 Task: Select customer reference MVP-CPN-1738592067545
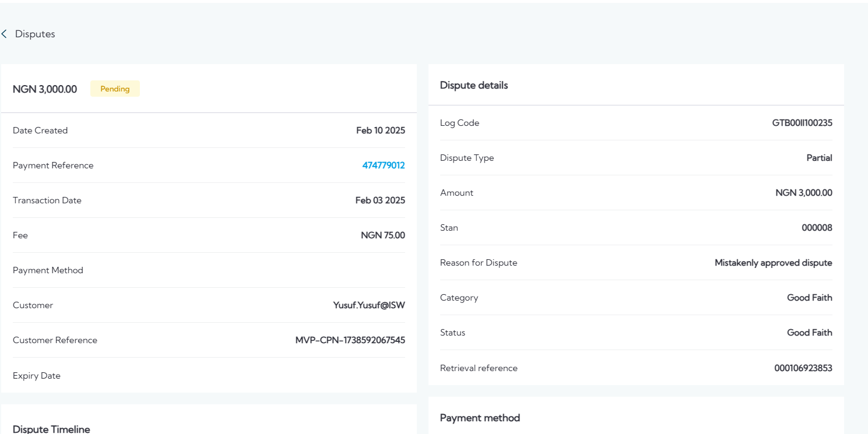350,340
